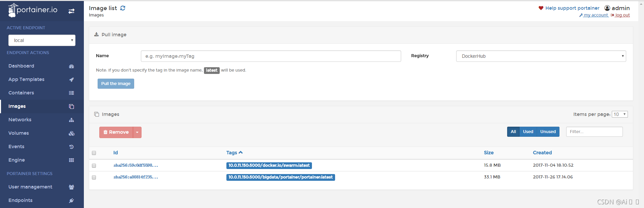The width and height of the screenshot is (644, 208).
Task: Select Images in the sidebar
Action: [42, 106]
